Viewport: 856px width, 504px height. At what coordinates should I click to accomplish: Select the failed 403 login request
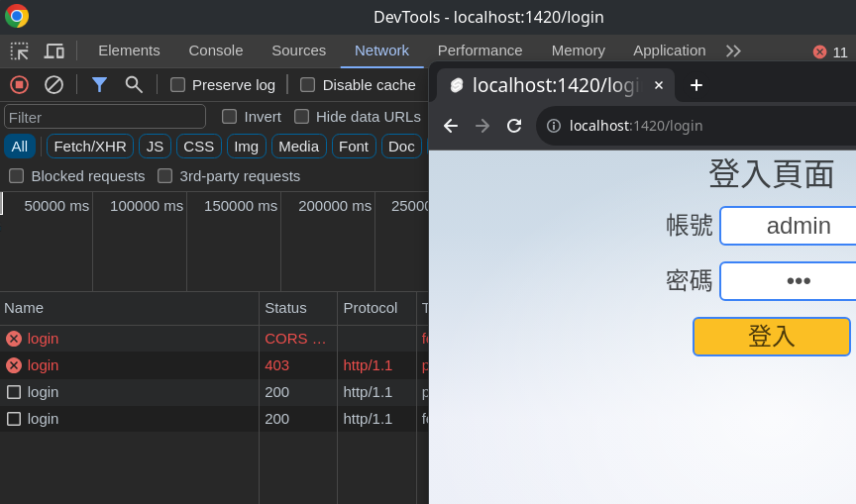click(x=43, y=365)
